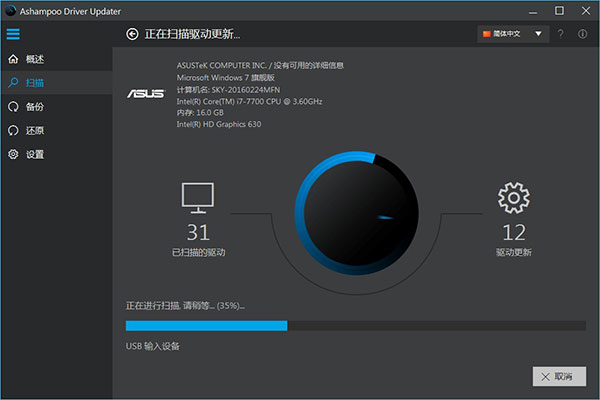Screen dimensions: 600x400
Task: Close the Ashampoo Driver Updater window
Action: (586, 11)
